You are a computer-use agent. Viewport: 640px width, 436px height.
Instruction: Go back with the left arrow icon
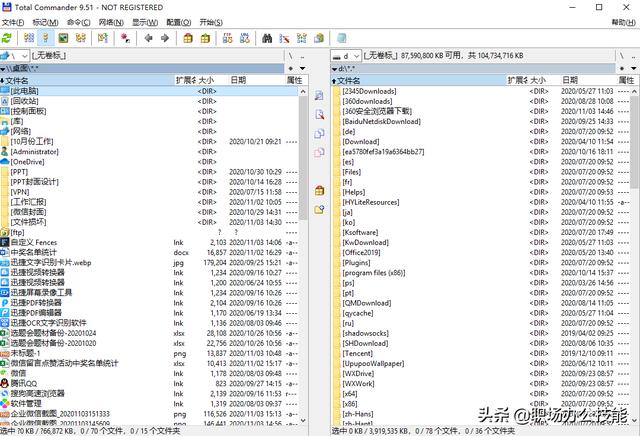pyautogui.click(x=149, y=38)
